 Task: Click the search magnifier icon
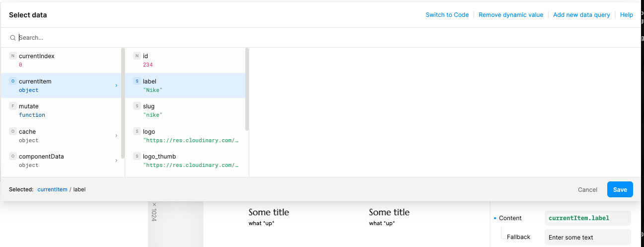click(13, 38)
